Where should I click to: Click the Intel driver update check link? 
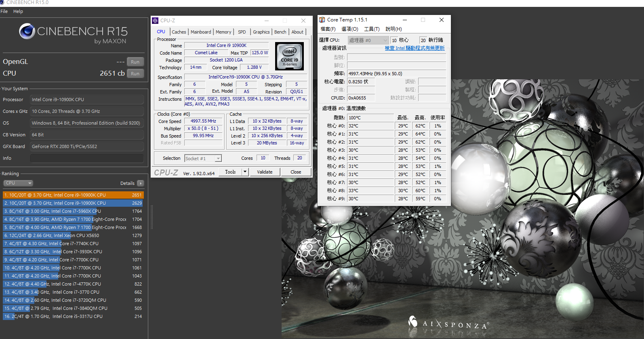point(415,48)
